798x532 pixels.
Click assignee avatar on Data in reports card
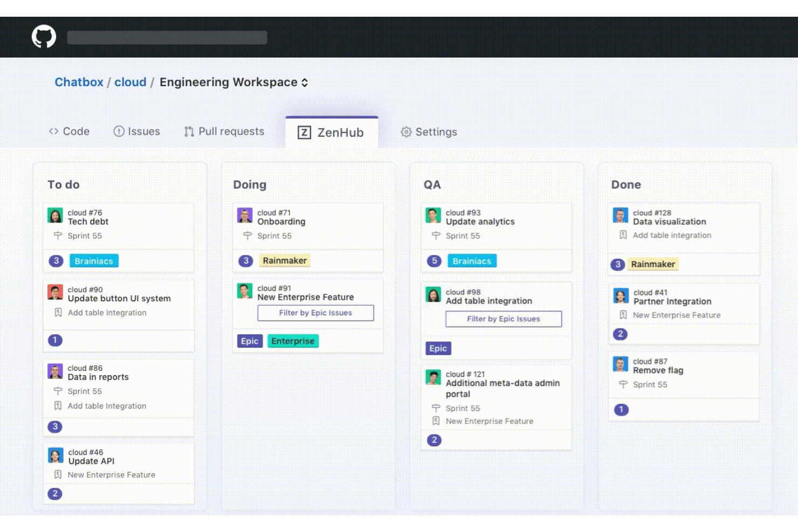click(55, 371)
